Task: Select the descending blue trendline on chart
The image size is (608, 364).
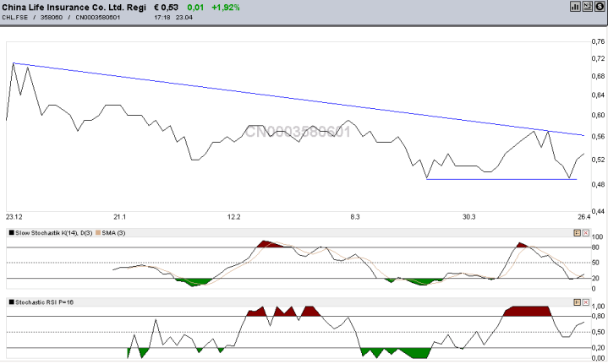Action: pos(299,99)
